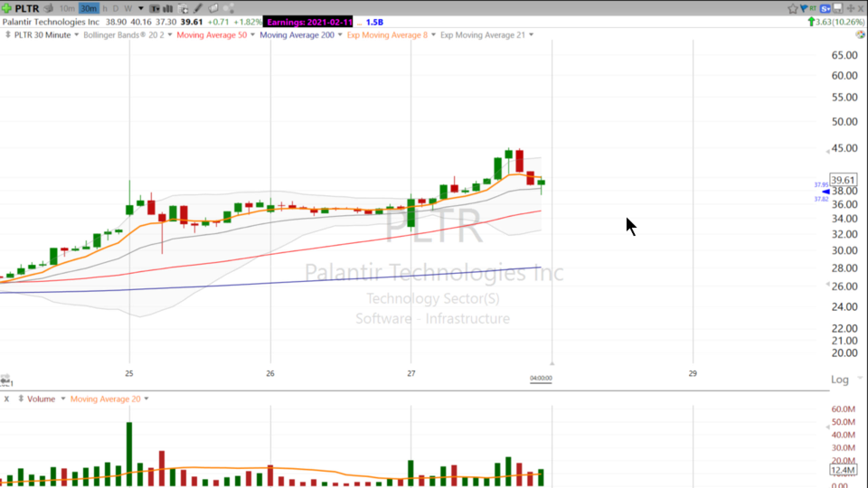Click the small icon at chart bottom-left corner
Viewport: 868px width, 488px height.
[5, 380]
